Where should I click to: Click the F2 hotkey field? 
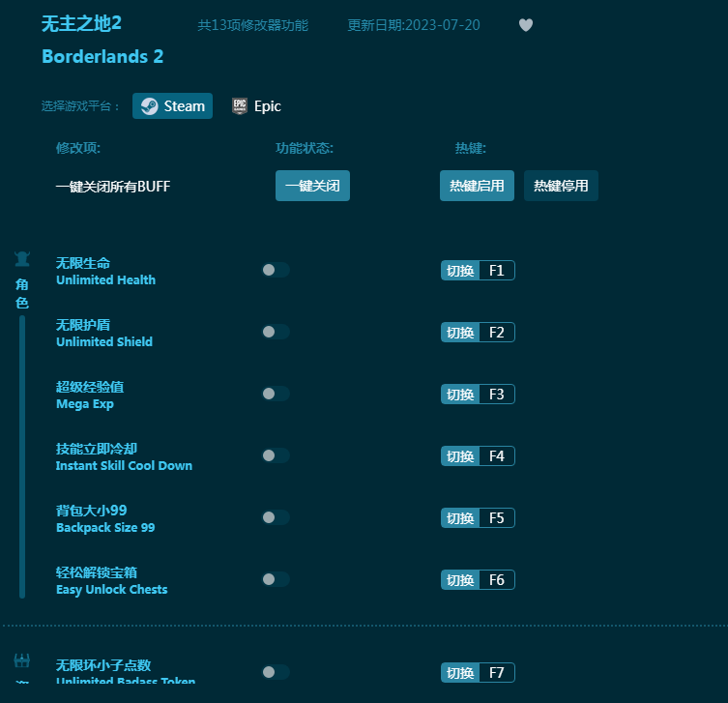click(x=497, y=332)
